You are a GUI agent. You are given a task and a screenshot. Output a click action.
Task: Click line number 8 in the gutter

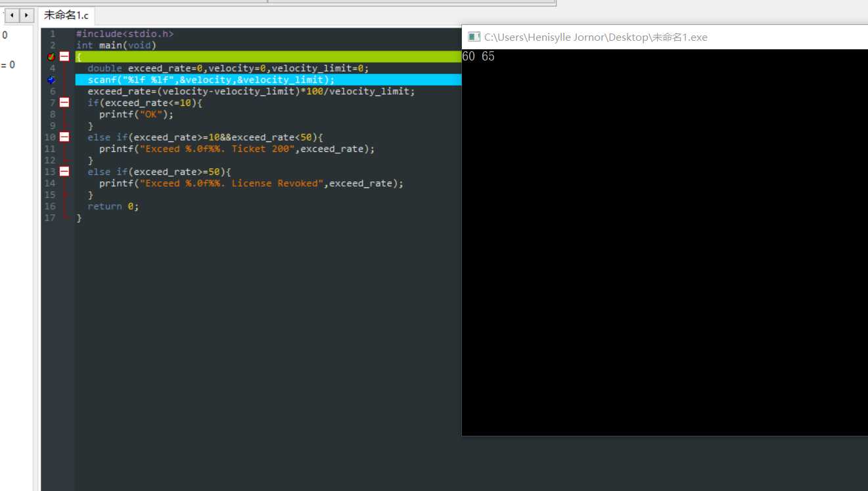tap(53, 114)
